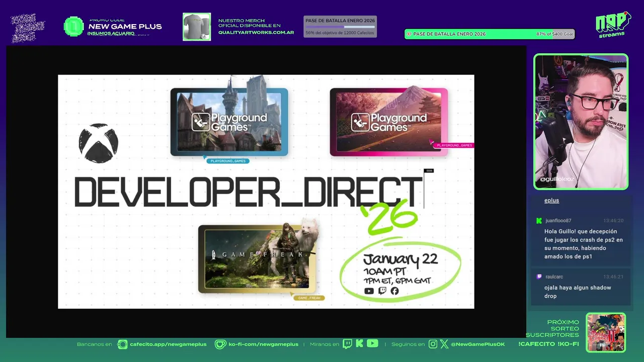Click the NEW GAME PLUS promo code
The width and height of the screenshot is (644, 362).
[125, 27]
